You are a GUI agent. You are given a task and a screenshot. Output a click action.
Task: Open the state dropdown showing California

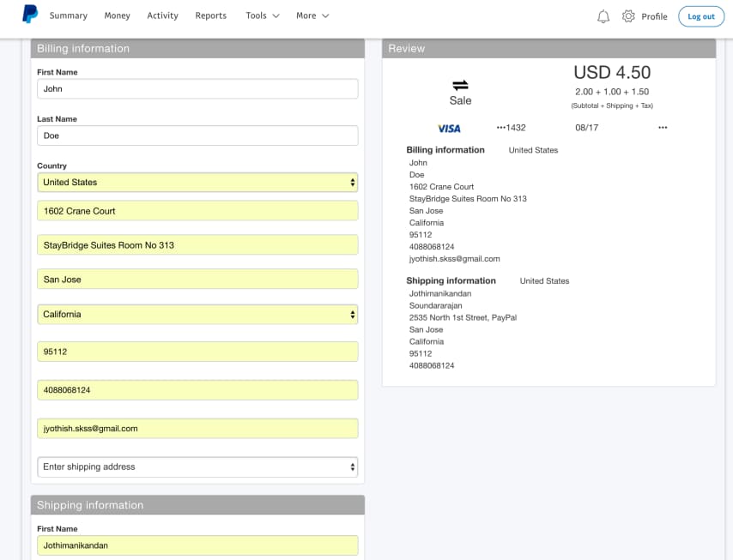[197, 315]
